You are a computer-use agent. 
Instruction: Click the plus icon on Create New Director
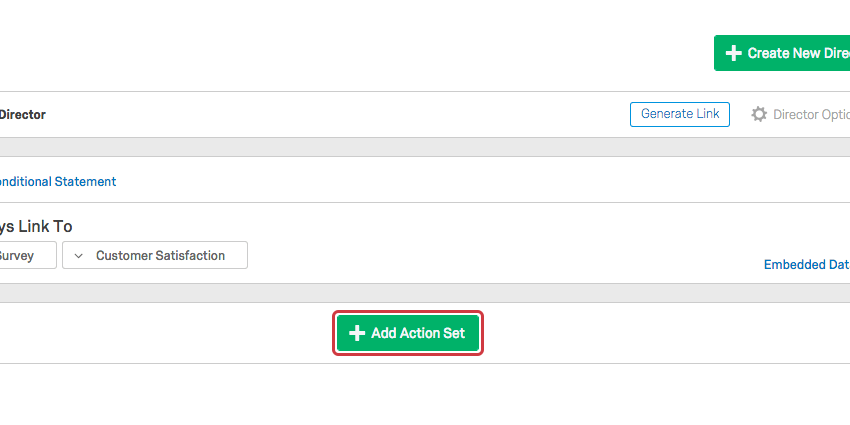(733, 54)
